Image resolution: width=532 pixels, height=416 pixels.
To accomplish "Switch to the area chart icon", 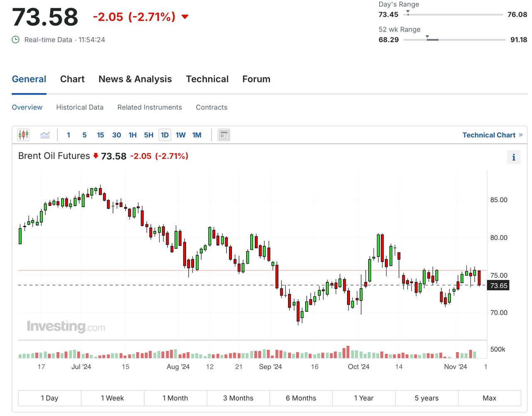I will point(45,135).
